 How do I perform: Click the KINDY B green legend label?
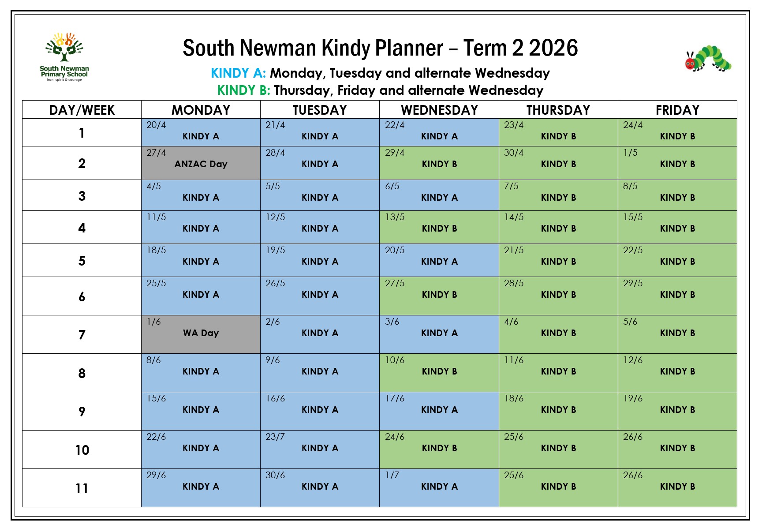click(243, 90)
